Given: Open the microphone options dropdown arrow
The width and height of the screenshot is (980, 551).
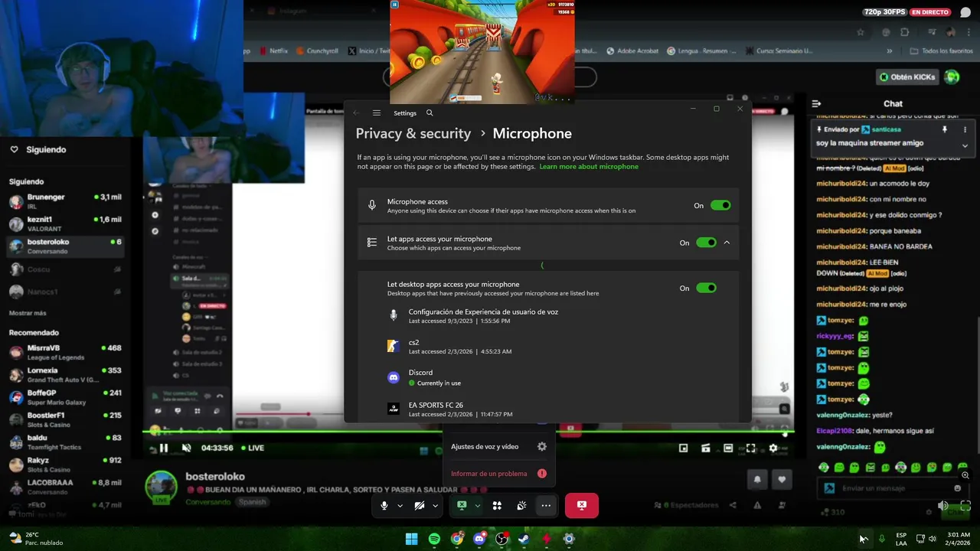Looking at the screenshot, I should click(x=400, y=506).
